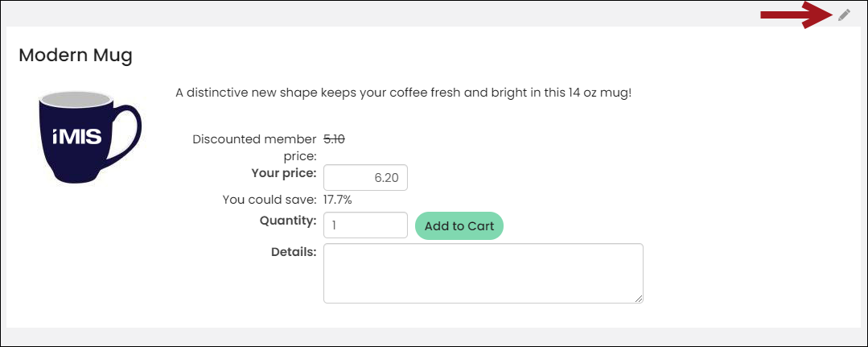This screenshot has width=868, height=347.
Task: Click the mug description text
Action: pyautogui.click(x=404, y=92)
